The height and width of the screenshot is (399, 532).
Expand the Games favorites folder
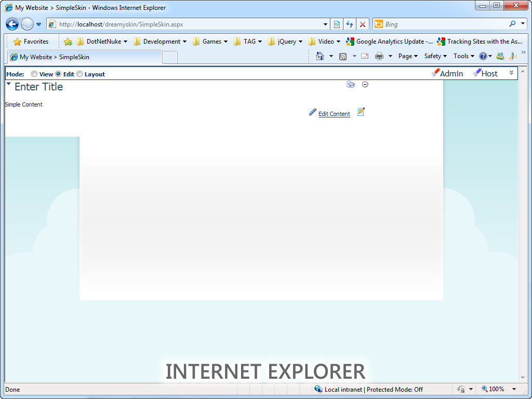click(x=210, y=42)
